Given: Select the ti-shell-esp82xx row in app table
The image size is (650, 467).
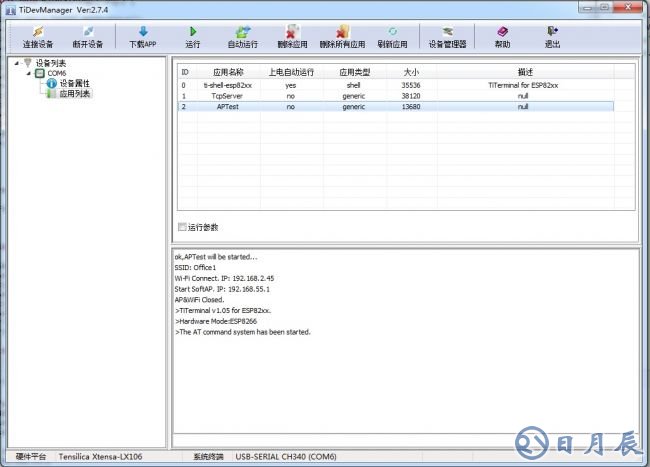Looking at the screenshot, I should [229, 85].
